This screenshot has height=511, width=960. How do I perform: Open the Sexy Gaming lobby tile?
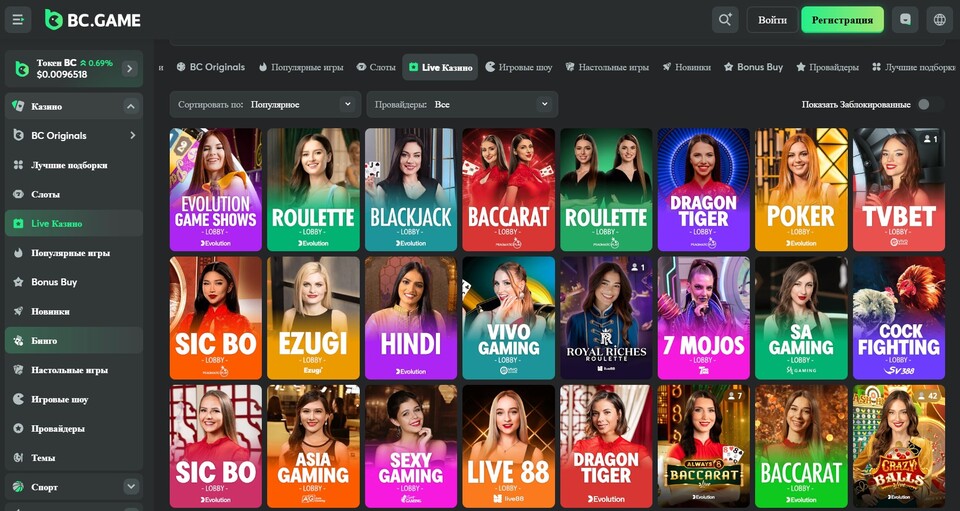click(x=411, y=446)
